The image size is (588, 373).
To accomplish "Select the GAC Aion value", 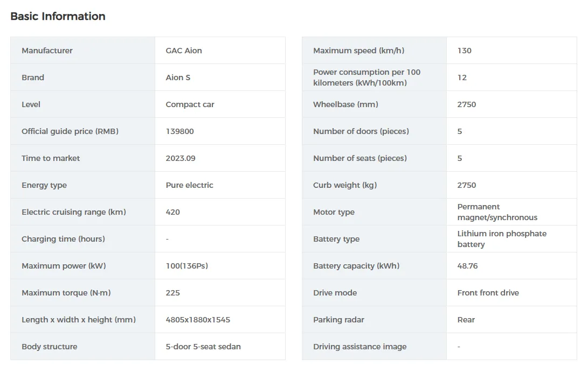I will tap(184, 51).
